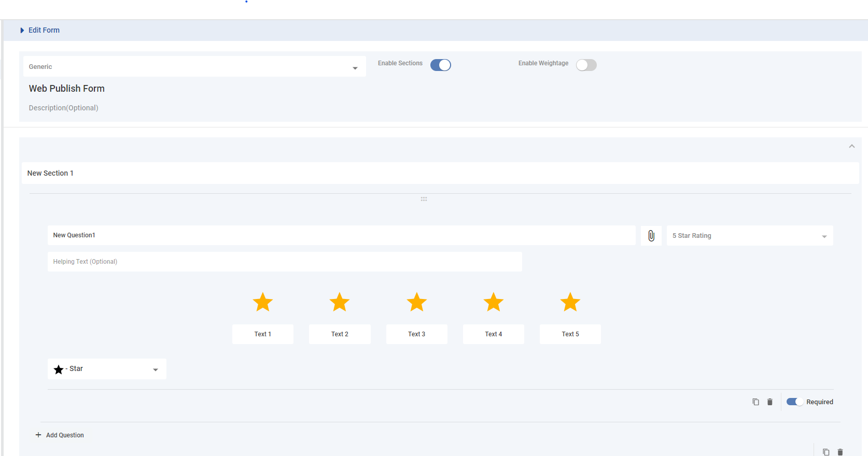Click the section duplicate icon at the bottom
868x456 pixels.
[826, 452]
